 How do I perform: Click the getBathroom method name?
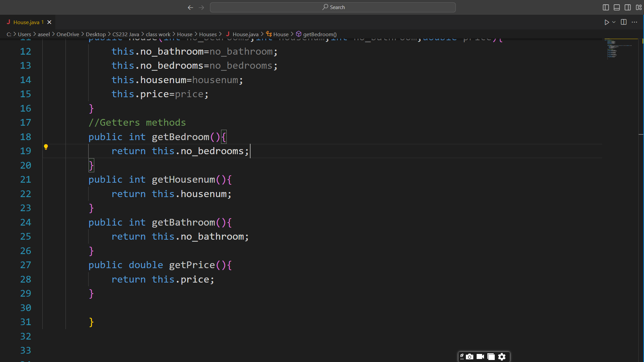183,222
